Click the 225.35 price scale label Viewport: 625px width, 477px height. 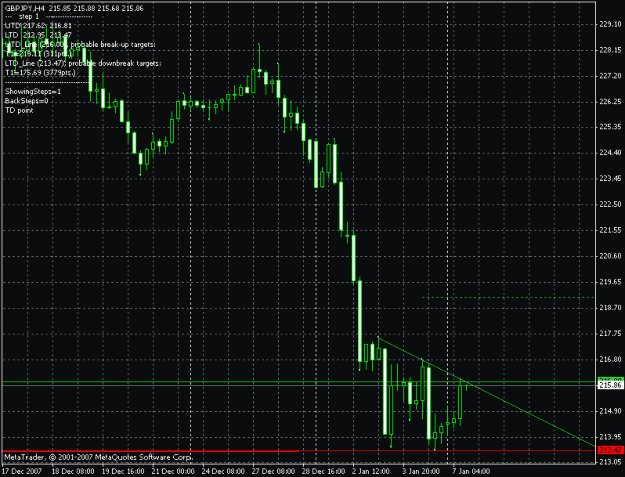point(610,127)
